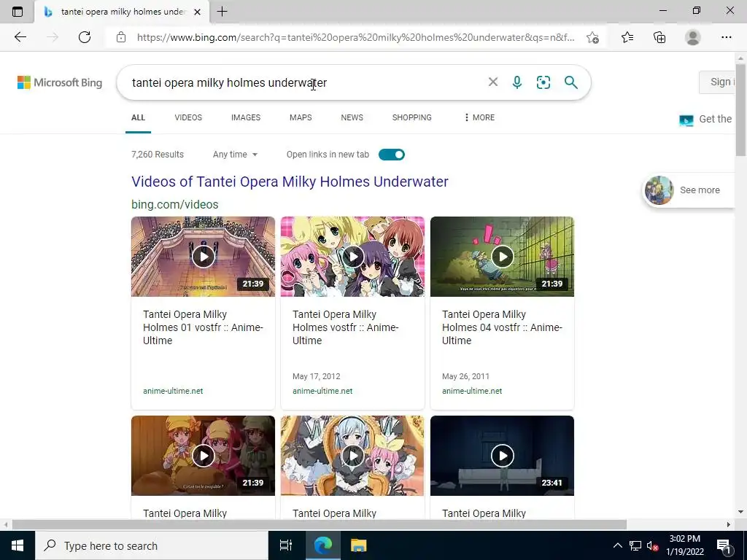Click the muted volume tray icon
This screenshot has width=747, height=560.
(652, 545)
